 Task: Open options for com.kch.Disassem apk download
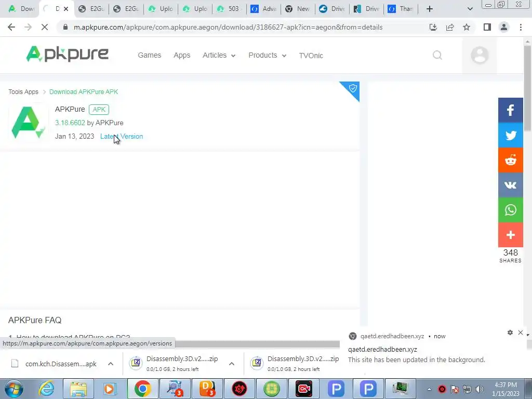click(x=111, y=364)
